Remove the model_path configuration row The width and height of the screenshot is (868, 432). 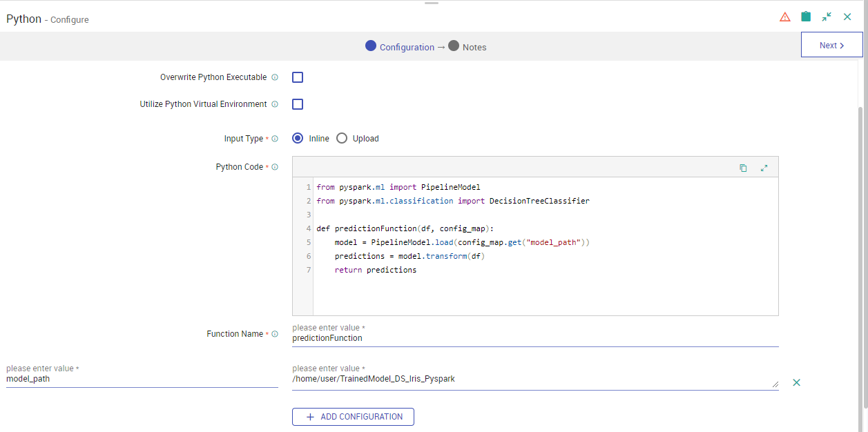pyautogui.click(x=796, y=382)
